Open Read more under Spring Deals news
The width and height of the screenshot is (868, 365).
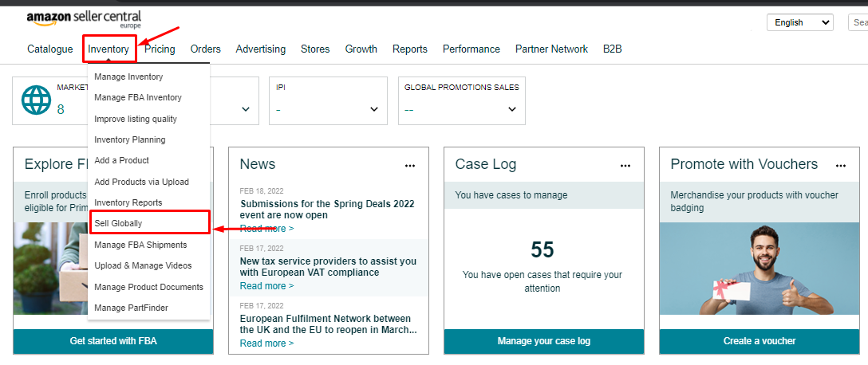point(266,229)
